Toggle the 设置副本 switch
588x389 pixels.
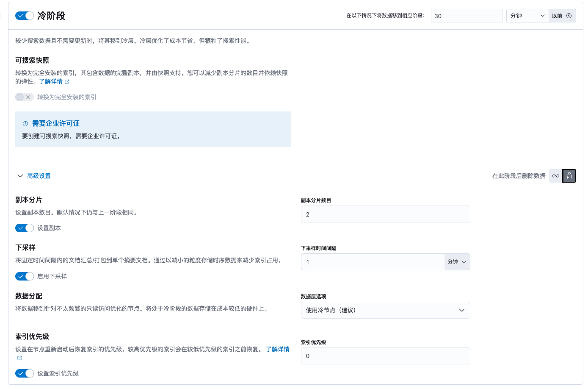point(25,228)
